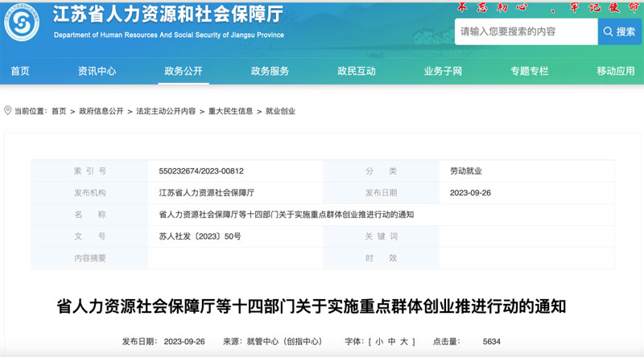Switch to 专题专栏 navigation tab
The height and width of the screenshot is (357, 644).
click(x=529, y=71)
